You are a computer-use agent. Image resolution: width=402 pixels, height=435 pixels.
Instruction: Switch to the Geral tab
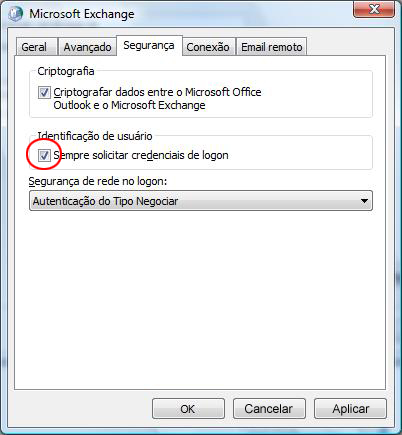tap(34, 47)
